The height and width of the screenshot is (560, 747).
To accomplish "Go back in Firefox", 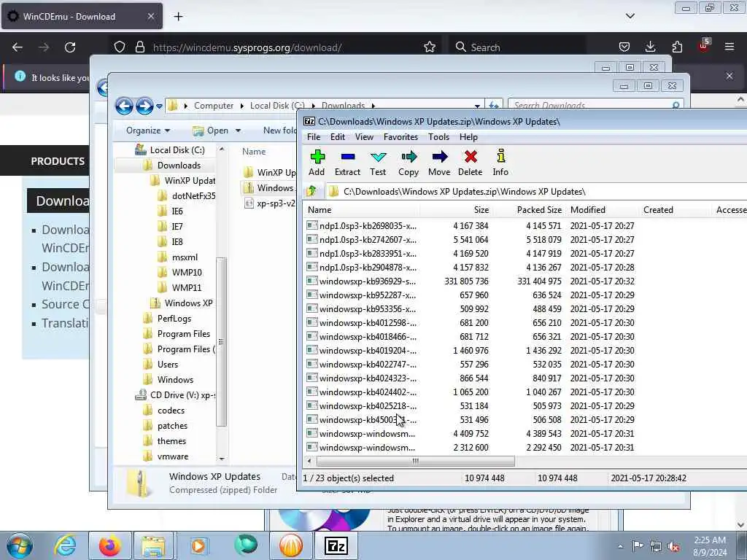I will [x=18, y=47].
